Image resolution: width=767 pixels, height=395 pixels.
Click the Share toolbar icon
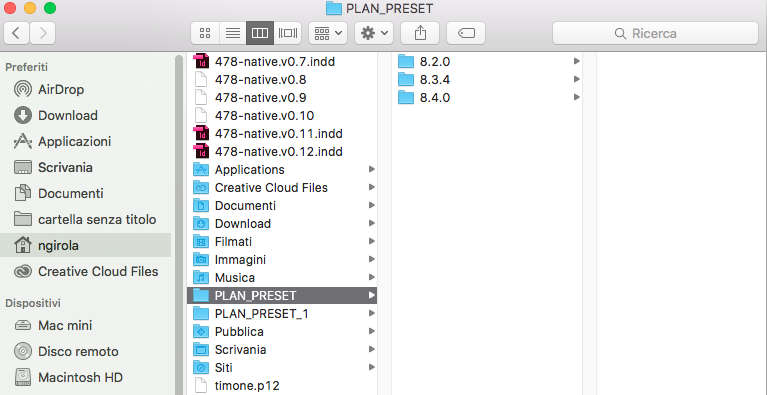tap(420, 33)
